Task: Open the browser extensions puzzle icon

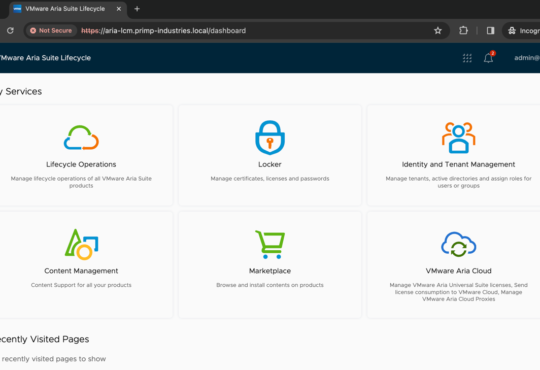Action: (464, 31)
